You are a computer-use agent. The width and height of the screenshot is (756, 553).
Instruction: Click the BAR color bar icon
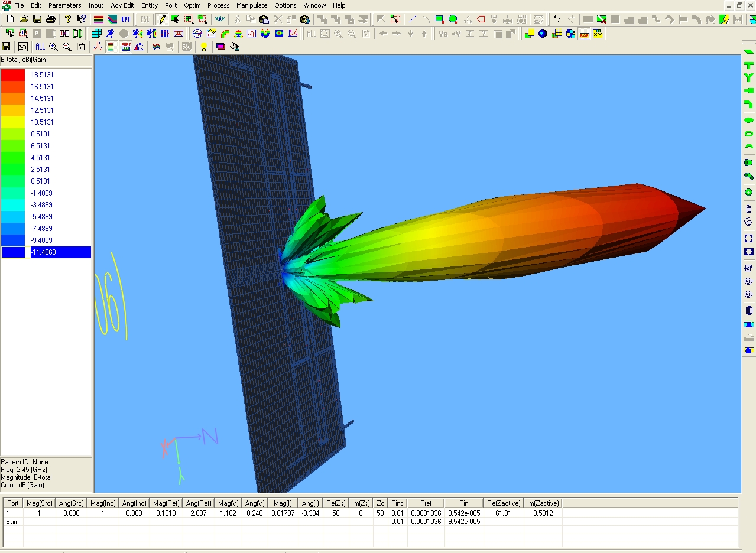[x=585, y=33]
